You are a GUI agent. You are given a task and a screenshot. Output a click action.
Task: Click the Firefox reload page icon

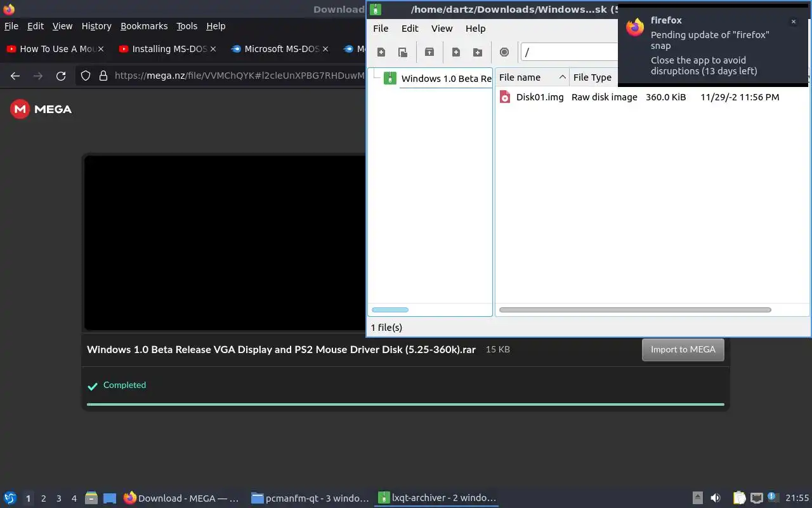[61, 76]
